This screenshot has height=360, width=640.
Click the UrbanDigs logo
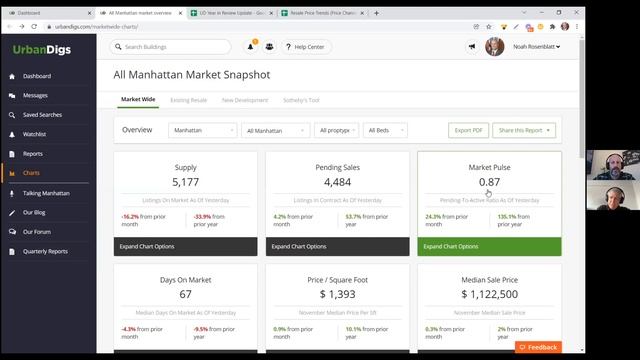pos(42,50)
